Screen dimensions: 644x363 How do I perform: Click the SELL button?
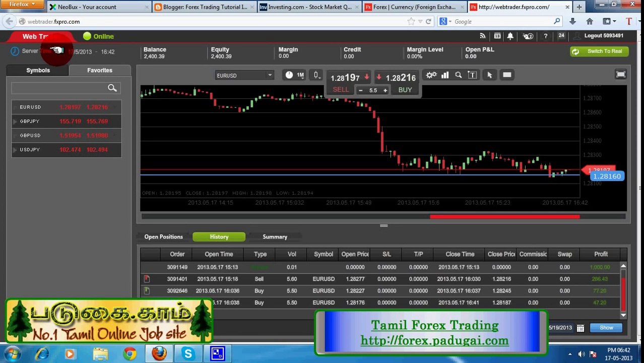coord(341,90)
